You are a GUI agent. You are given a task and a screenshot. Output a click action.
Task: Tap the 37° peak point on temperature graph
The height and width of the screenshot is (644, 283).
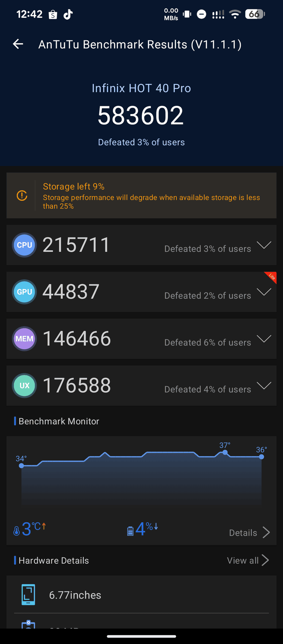(225, 452)
